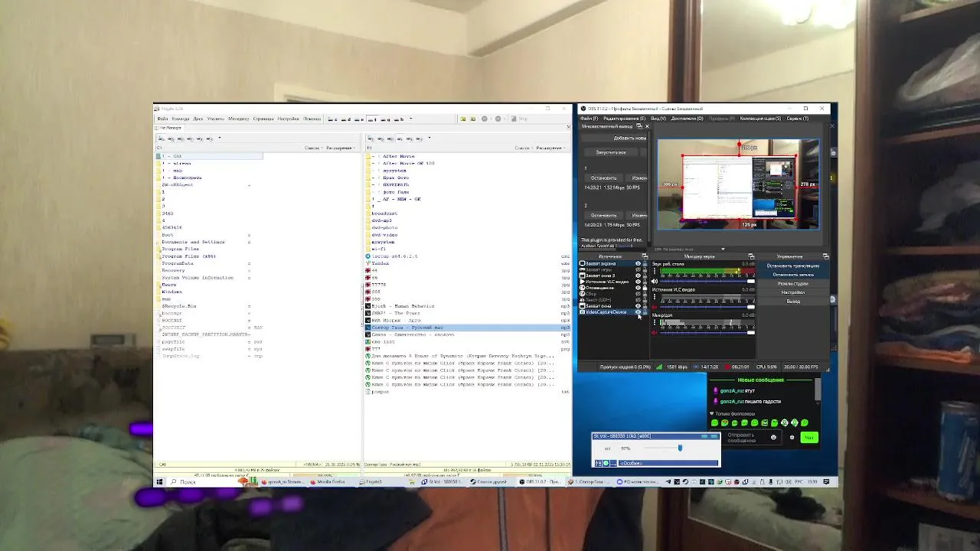Screen dimensions: 980x551
Task: Open left panel Расширение sort dropdown
Action: [341, 148]
